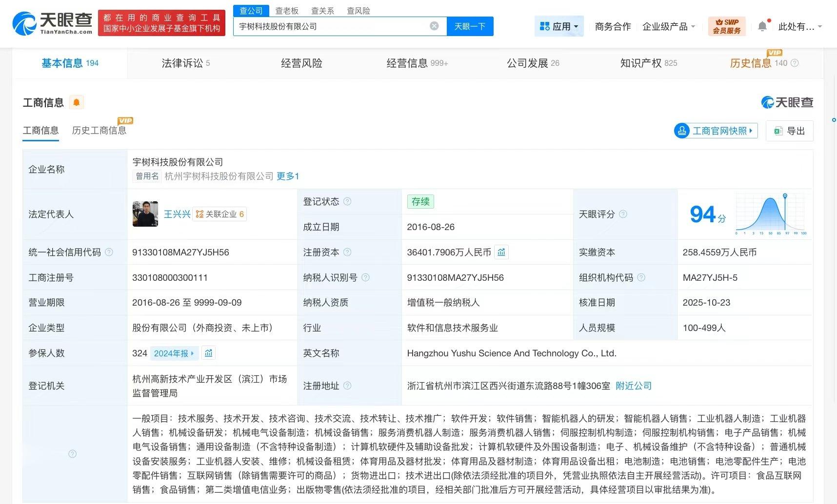Open the 2024年报 dropdown arrow
The image size is (837, 504).
point(191,353)
